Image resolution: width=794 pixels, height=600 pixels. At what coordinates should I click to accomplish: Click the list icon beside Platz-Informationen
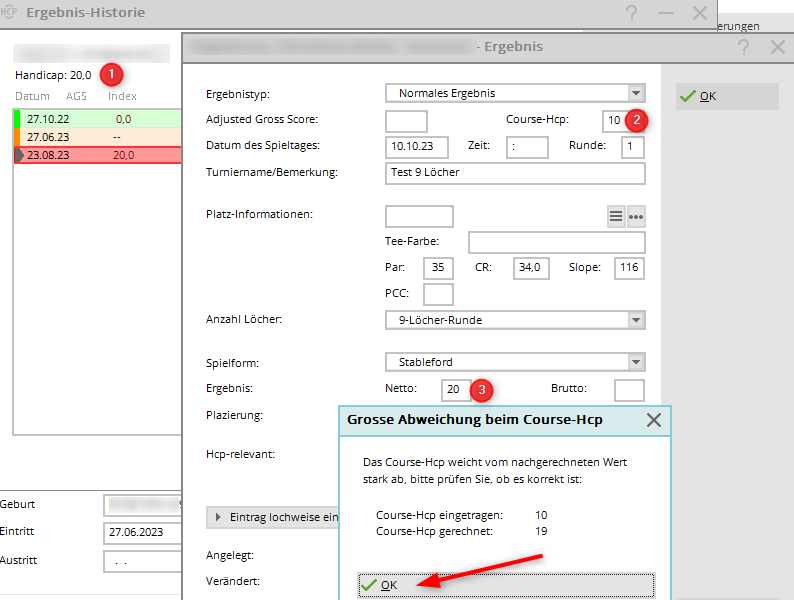pyautogui.click(x=616, y=217)
